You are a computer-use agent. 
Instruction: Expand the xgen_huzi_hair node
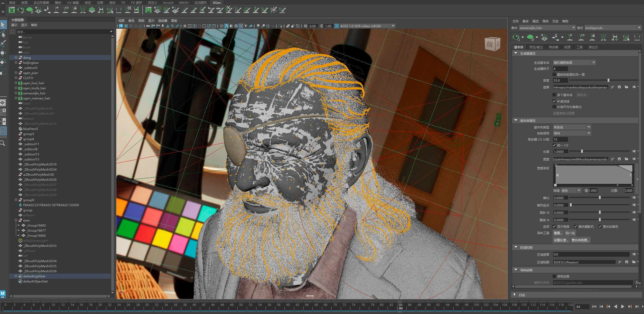pos(16,83)
